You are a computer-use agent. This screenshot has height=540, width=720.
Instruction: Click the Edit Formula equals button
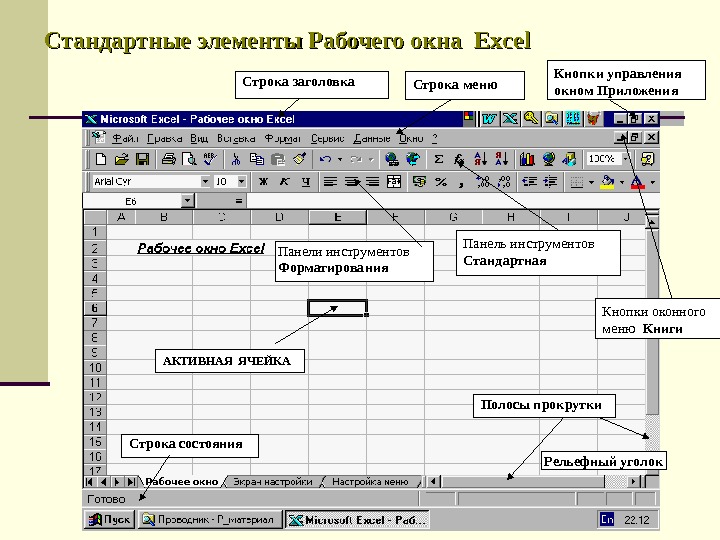point(238,201)
